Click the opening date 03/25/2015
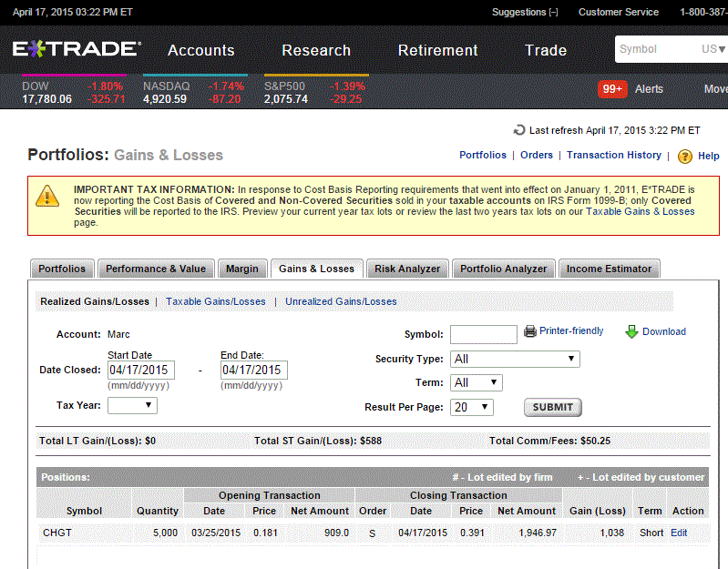728x569 pixels. pos(216,533)
